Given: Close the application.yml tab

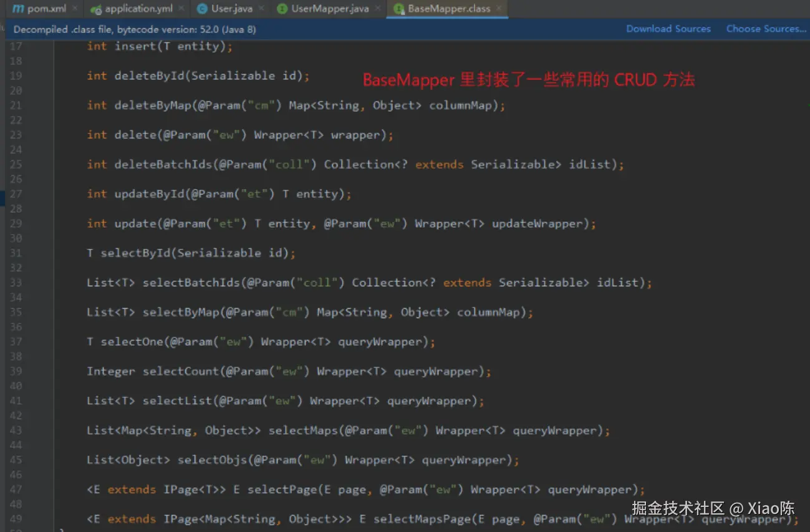Looking at the screenshot, I should pyautogui.click(x=181, y=9).
